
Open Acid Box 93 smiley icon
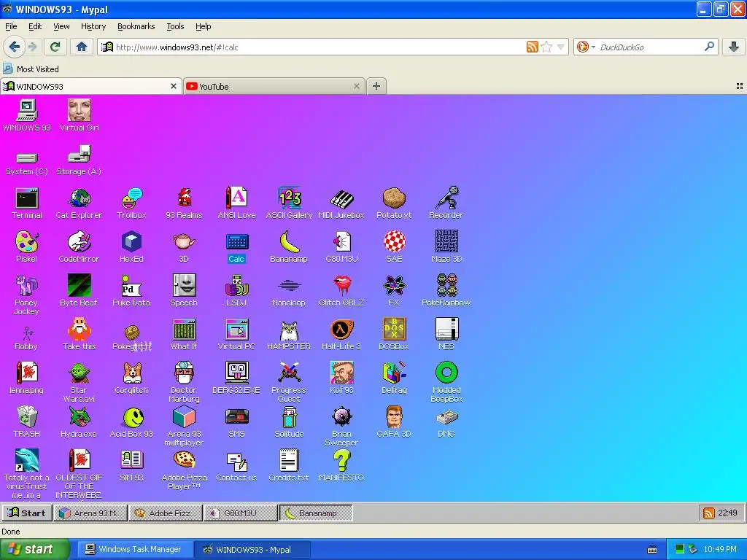coord(131,422)
